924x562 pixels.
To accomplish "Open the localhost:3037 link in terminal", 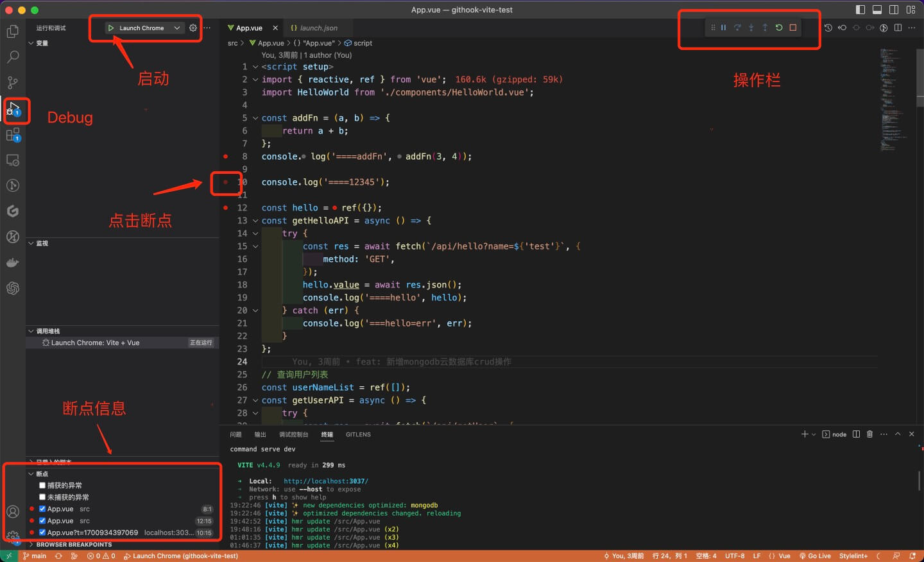I will pyautogui.click(x=325, y=481).
